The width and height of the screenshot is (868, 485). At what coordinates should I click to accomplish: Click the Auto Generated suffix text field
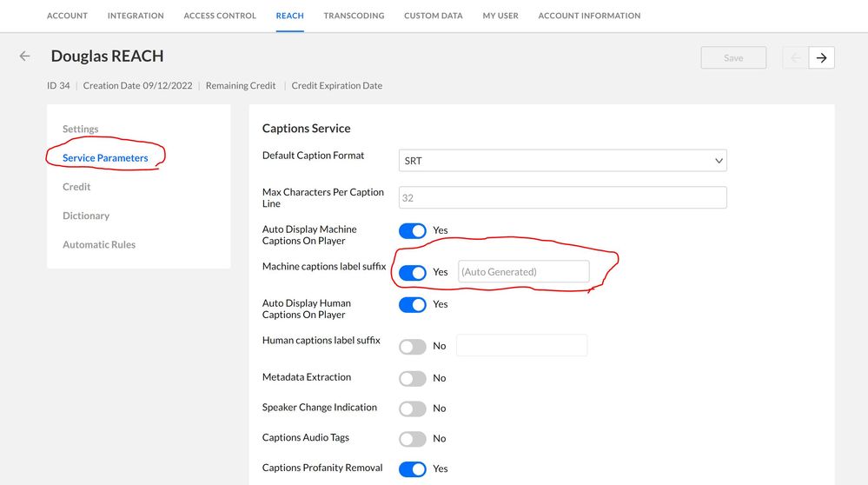click(x=524, y=272)
